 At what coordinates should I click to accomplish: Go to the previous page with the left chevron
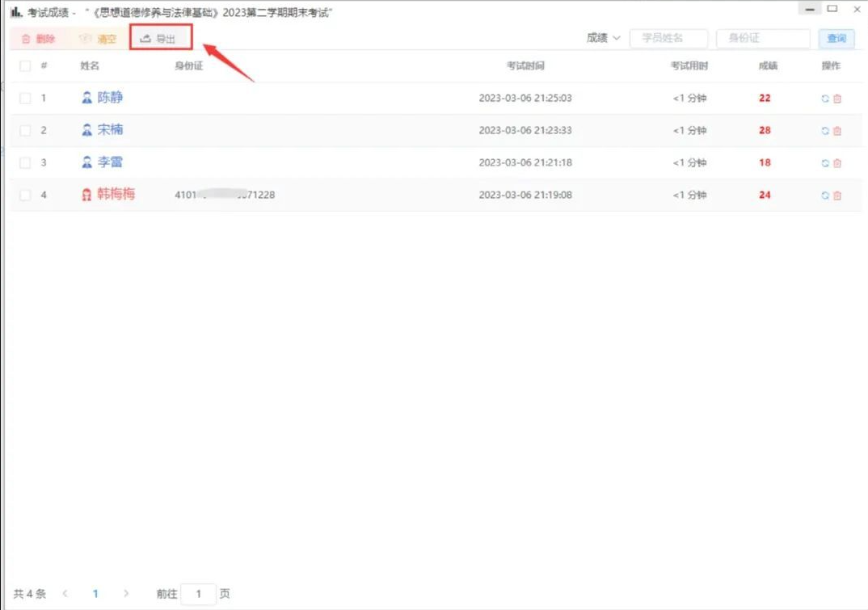(x=65, y=593)
